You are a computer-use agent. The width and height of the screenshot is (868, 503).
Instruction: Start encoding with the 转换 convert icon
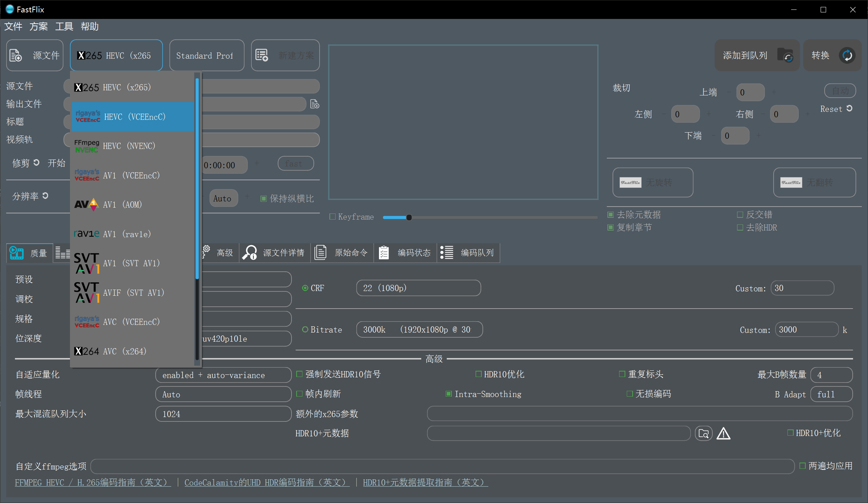(x=847, y=55)
